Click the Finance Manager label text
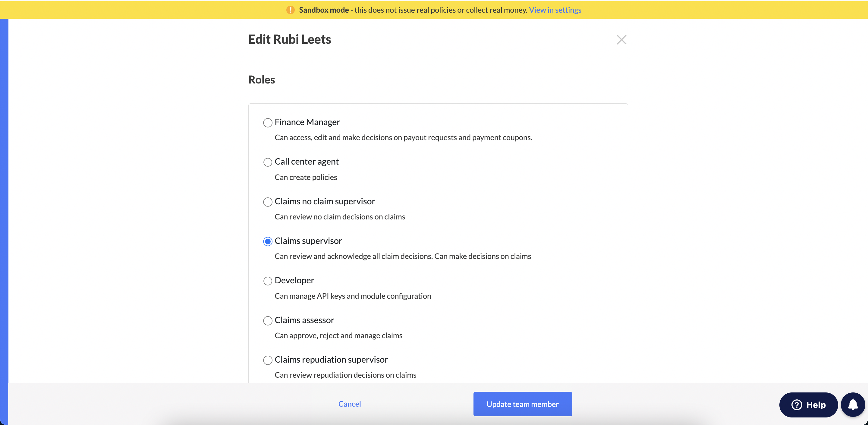This screenshot has width=868, height=425. (307, 122)
